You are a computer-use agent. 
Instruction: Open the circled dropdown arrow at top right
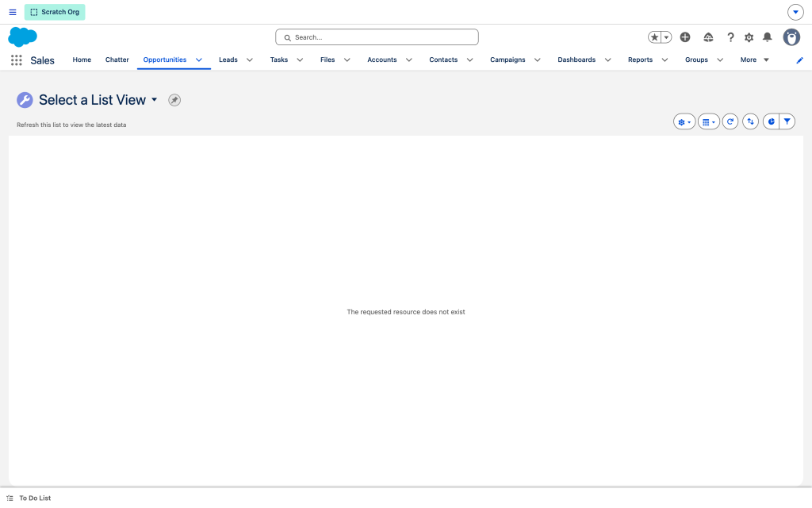coord(795,12)
